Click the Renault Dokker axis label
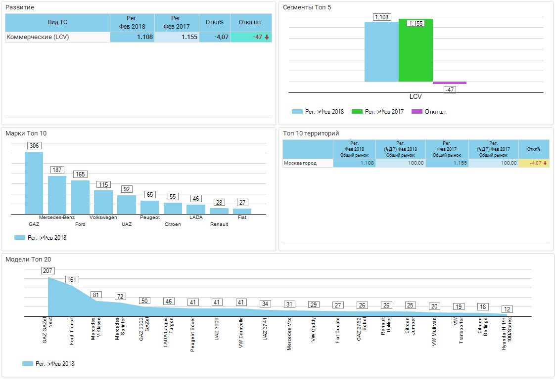Screen dimensions: 555x392 [386, 326]
